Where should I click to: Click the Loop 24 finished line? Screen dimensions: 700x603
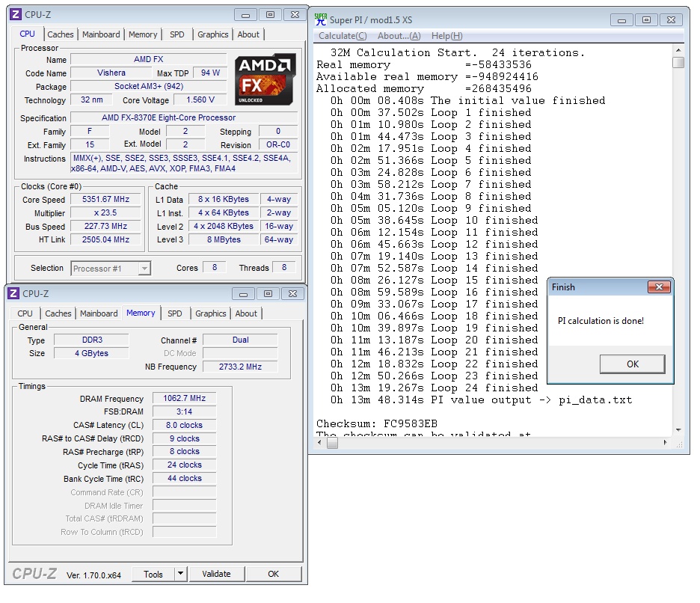[x=434, y=388]
